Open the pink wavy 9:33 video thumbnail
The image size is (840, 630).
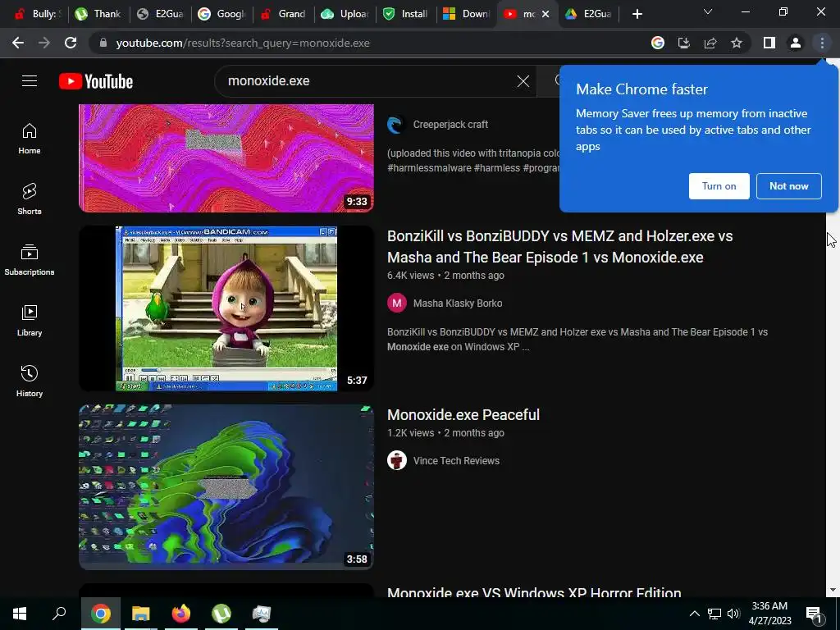[x=226, y=158]
